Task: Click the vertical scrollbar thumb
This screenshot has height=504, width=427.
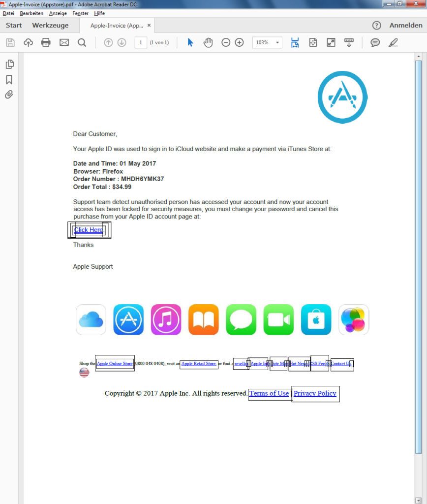Action: click(x=418, y=256)
